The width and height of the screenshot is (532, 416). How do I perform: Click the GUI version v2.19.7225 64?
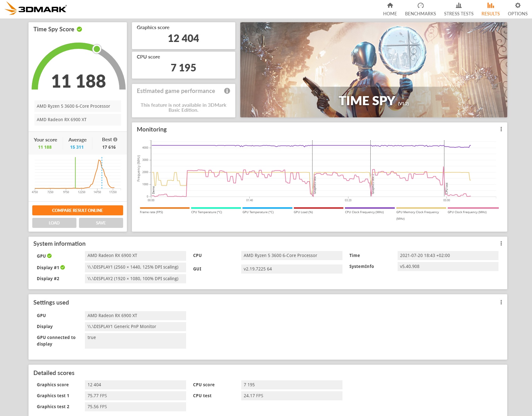[x=292, y=269]
